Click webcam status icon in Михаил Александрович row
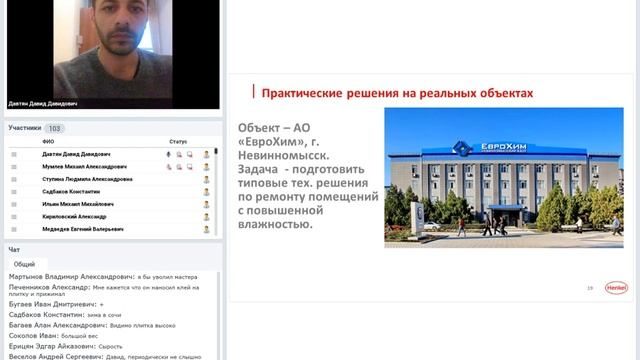 [179, 167]
